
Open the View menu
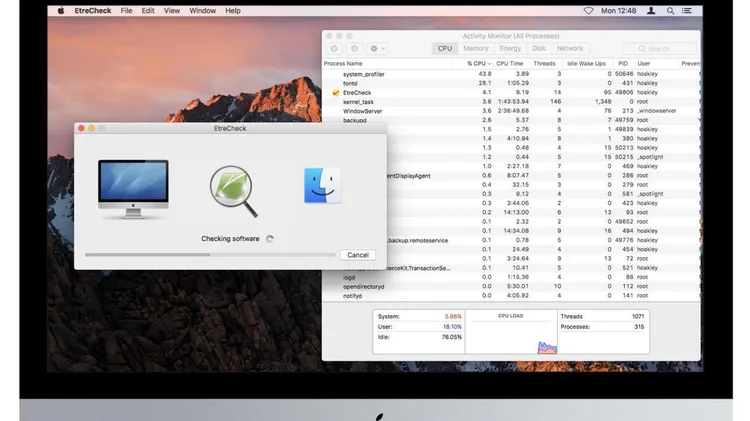(x=172, y=11)
